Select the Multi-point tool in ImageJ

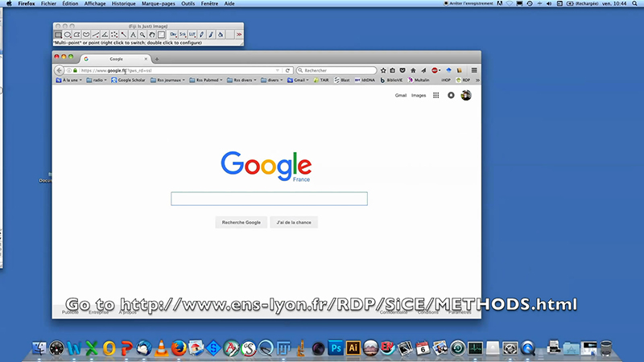(x=114, y=35)
